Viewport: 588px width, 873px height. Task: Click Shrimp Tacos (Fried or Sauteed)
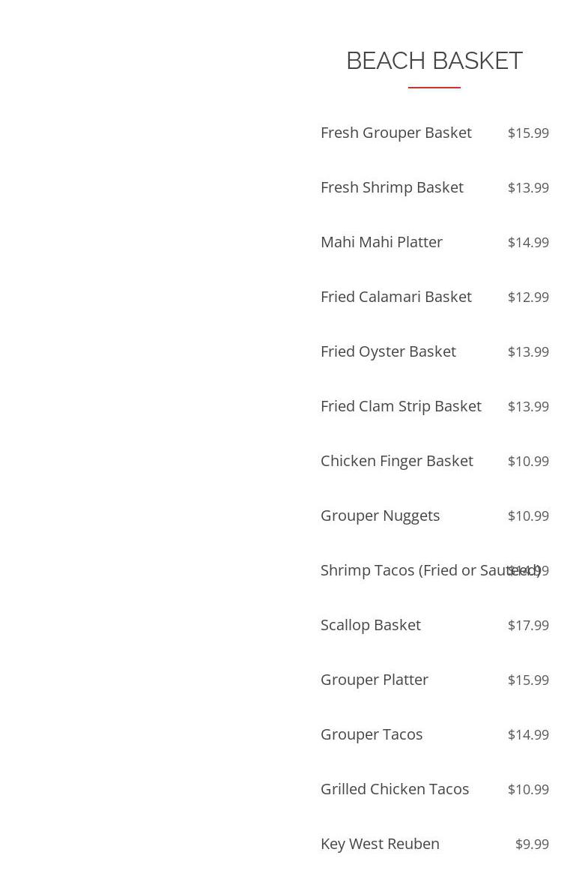[x=412, y=570]
